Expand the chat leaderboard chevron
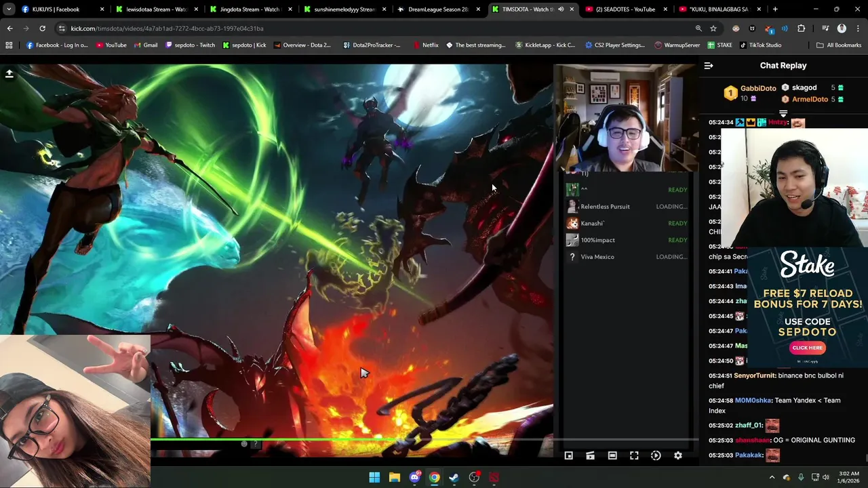Screen dimensions: 868x488 pos(783,113)
